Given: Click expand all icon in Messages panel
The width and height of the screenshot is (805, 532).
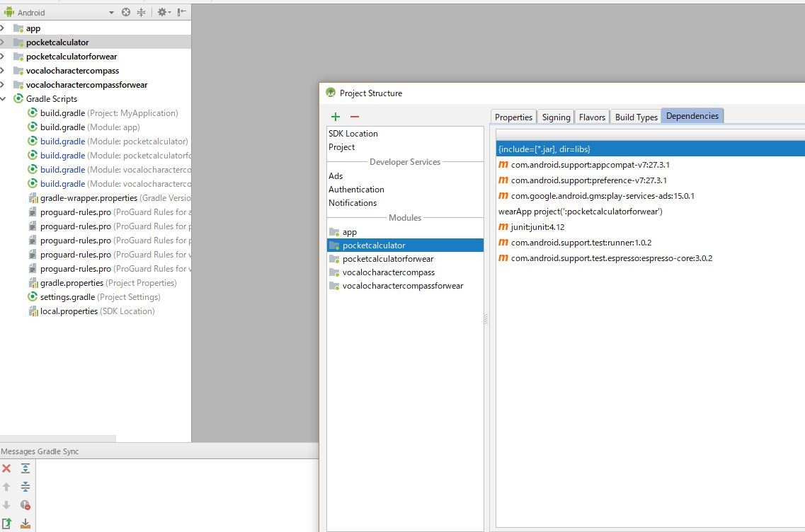Looking at the screenshot, I should (x=25, y=468).
